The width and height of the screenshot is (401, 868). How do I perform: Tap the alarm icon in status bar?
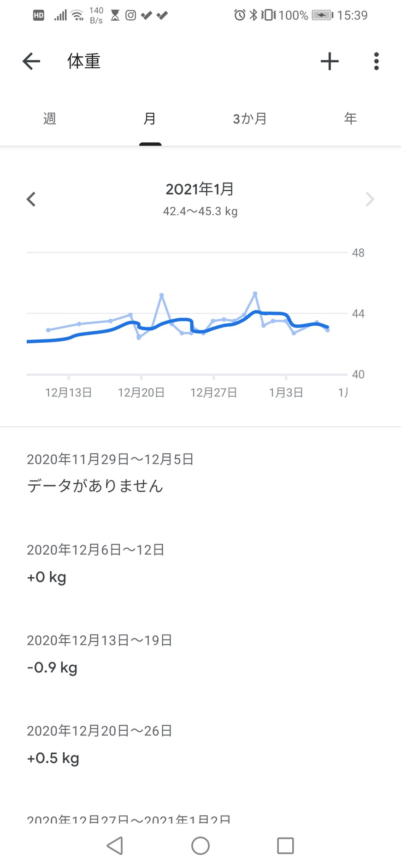tap(239, 15)
